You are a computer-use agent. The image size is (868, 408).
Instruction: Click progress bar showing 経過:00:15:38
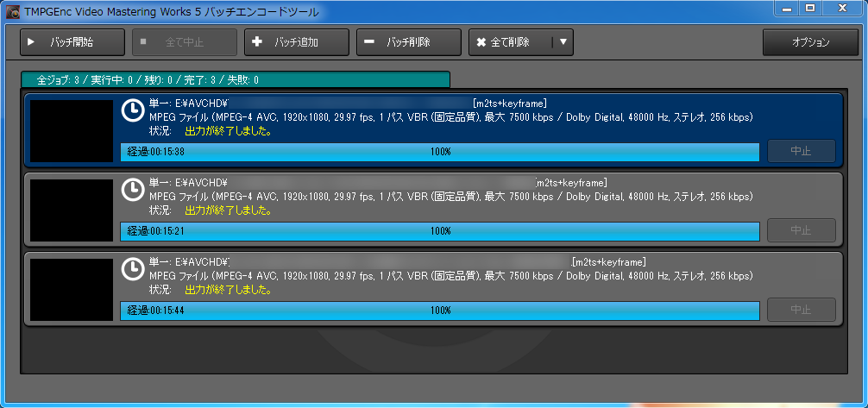point(440,152)
